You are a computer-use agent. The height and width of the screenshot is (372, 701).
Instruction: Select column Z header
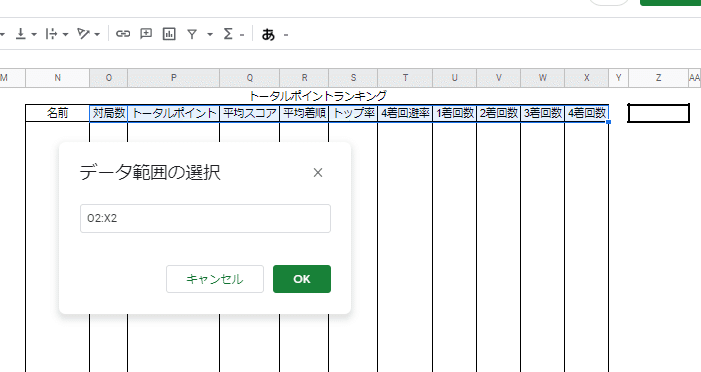658,78
